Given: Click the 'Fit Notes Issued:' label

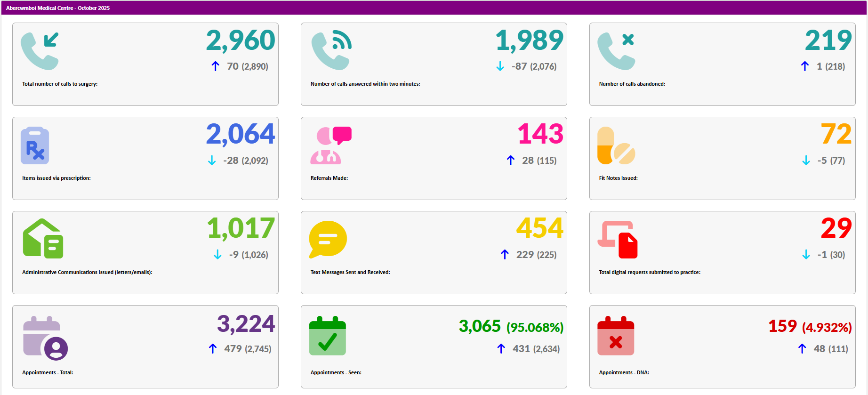Looking at the screenshot, I should 618,178.
